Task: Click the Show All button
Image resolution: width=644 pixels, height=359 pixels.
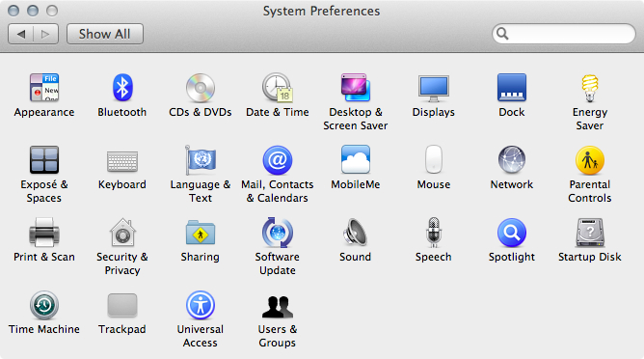Action: (105, 34)
